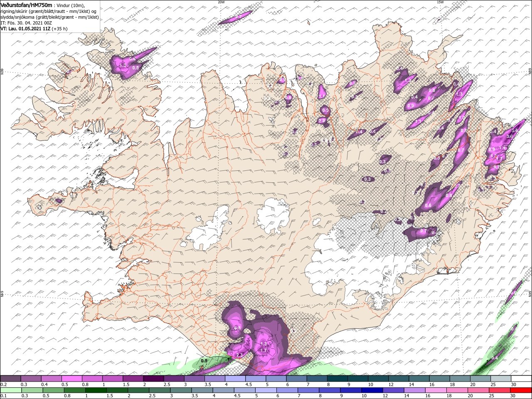Select the magenta legend swatch labeled 0.8
The height and width of the screenshot is (399, 532).
pos(92,379)
